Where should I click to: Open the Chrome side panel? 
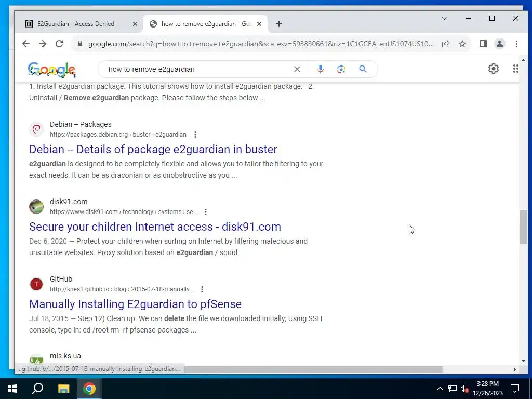pyautogui.click(x=483, y=44)
